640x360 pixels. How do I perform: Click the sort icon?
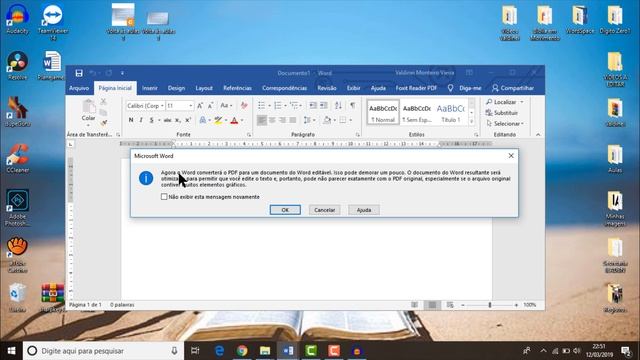(338, 106)
